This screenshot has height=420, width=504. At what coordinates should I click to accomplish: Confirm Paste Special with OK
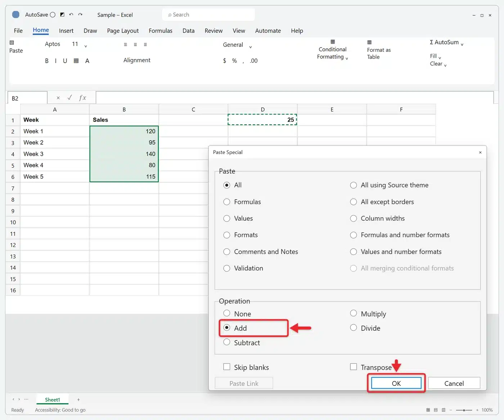point(396,383)
